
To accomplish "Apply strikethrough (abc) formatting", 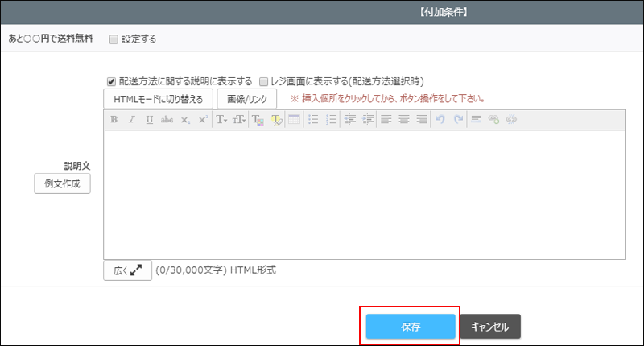I will [167, 119].
